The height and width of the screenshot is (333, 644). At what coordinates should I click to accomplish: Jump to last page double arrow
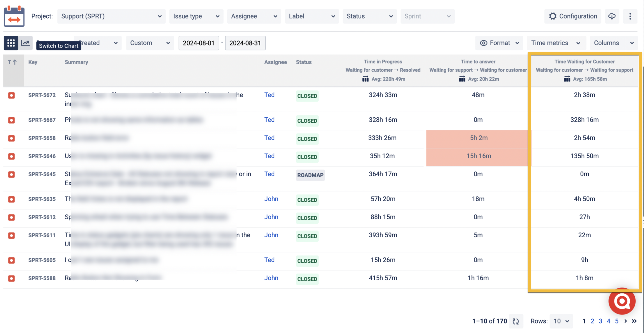click(x=634, y=321)
